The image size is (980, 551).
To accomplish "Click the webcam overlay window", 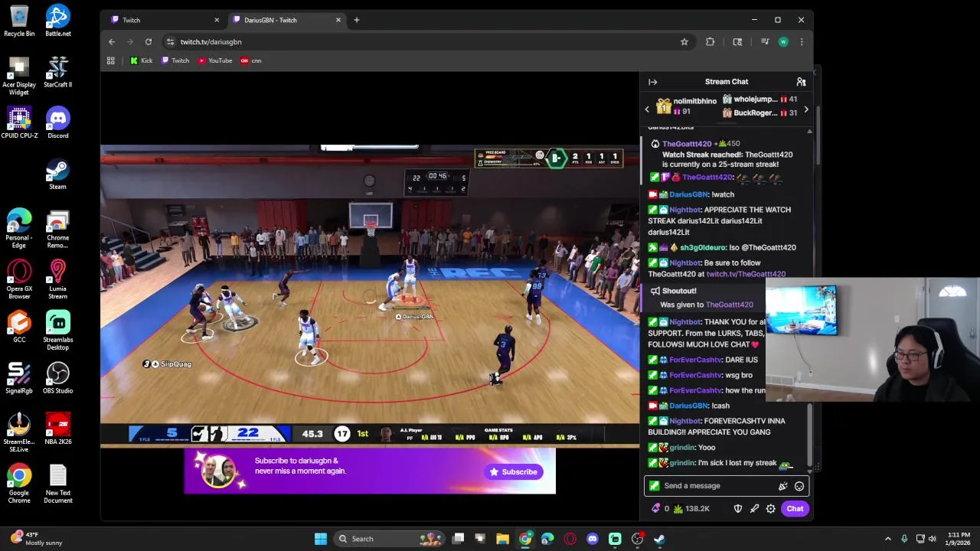I will pyautogui.click(x=873, y=340).
